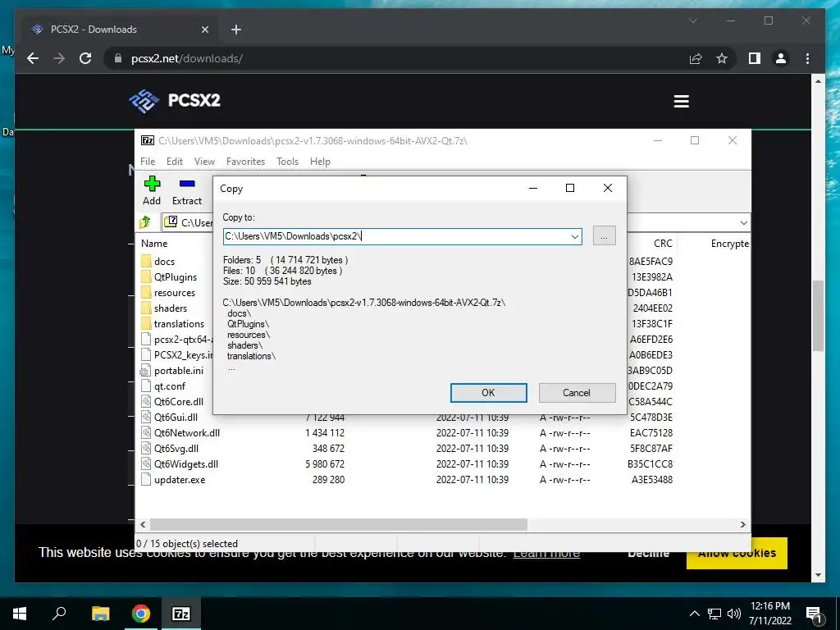Cancel the Copy dialog
Viewport: 840px width, 630px height.
pyautogui.click(x=577, y=393)
